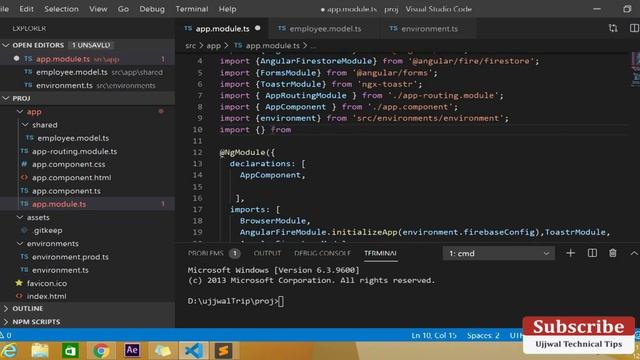Image resolution: width=640 pixels, height=360 pixels.
Task: Place cursor on line 10 import statement
Action: click(x=255, y=130)
